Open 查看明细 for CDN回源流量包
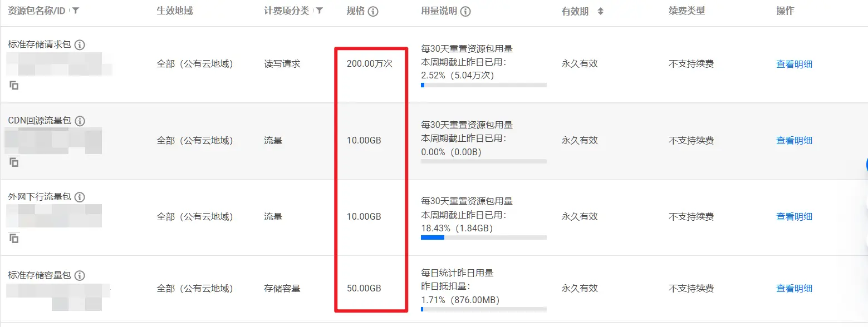 click(x=794, y=140)
